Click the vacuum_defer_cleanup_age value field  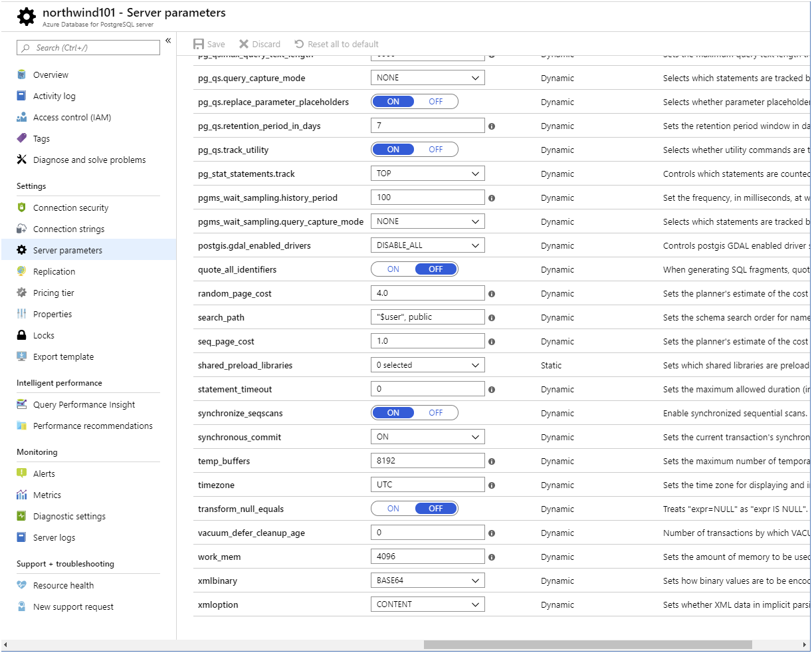tap(428, 533)
